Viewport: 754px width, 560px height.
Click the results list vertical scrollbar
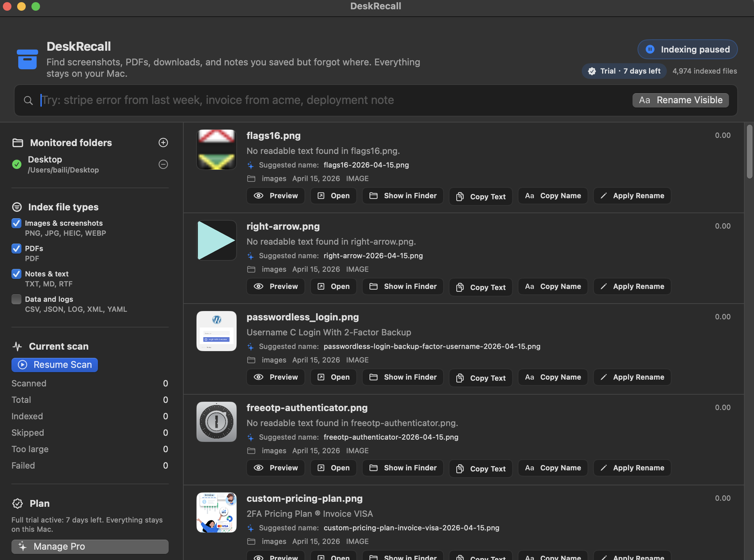click(749, 152)
